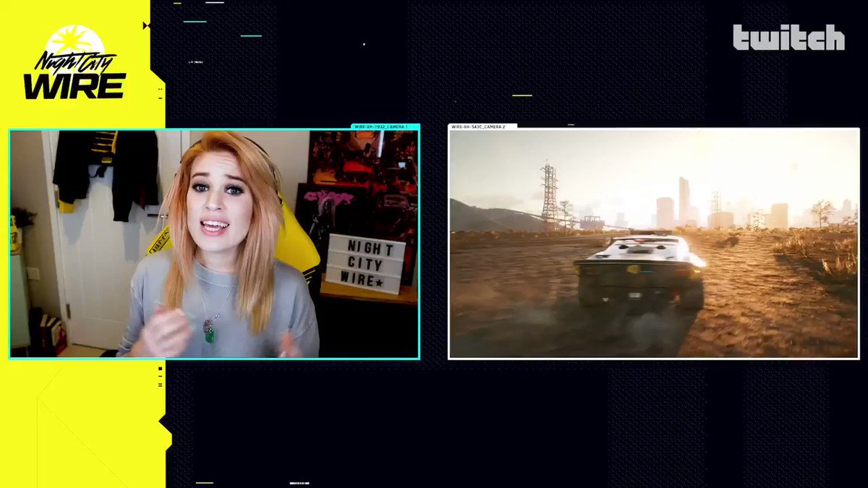Image resolution: width=868 pixels, height=488 pixels.
Task: Click the Camera 1 feed label
Action: (381, 127)
